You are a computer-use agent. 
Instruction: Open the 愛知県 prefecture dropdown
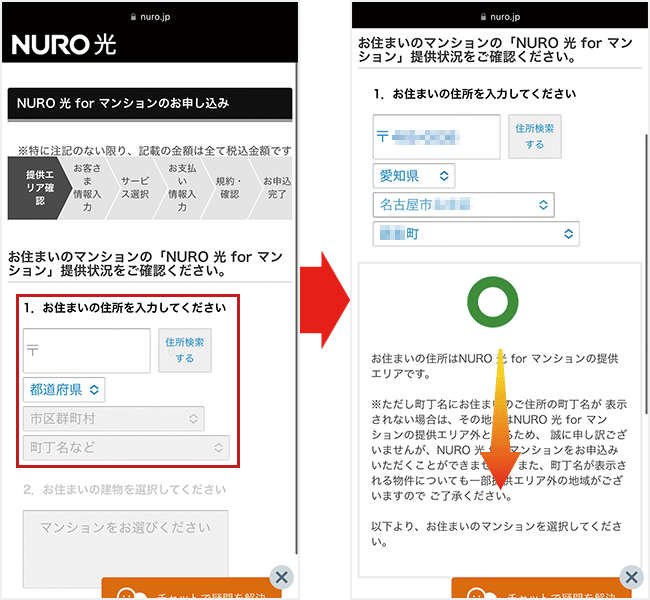(414, 175)
